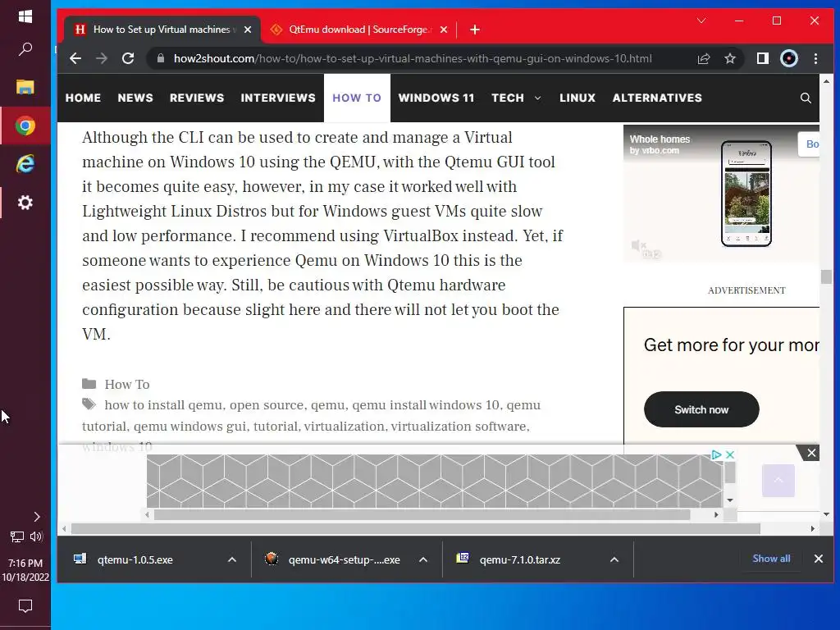Open Chrome side panel icon
840x630 pixels.
point(762,58)
